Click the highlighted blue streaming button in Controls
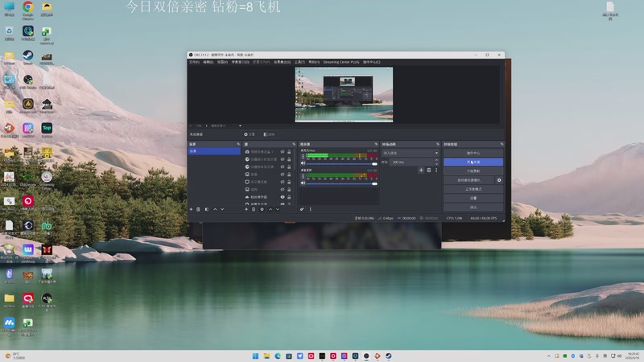Screen dimensions: 644x362 [x=473, y=162]
